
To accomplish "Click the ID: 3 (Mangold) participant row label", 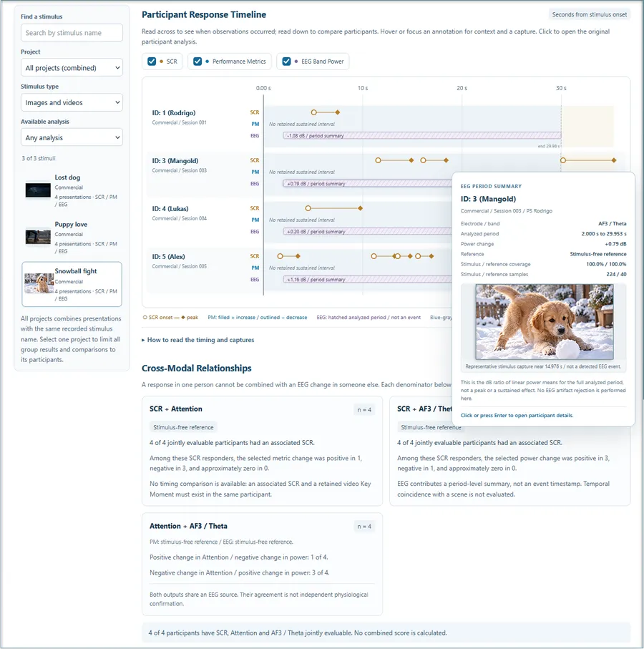I will [x=175, y=160].
